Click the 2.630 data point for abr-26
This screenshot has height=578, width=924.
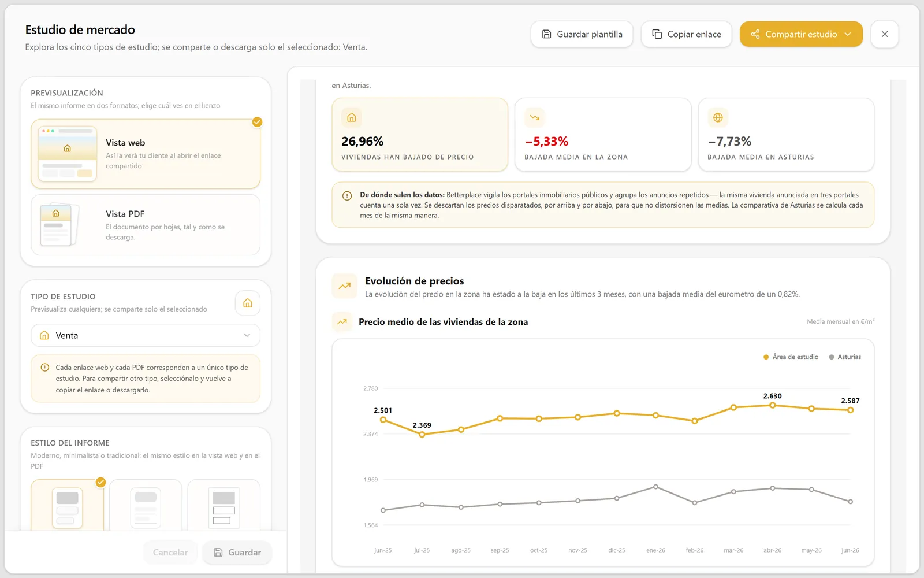pyautogui.click(x=773, y=405)
